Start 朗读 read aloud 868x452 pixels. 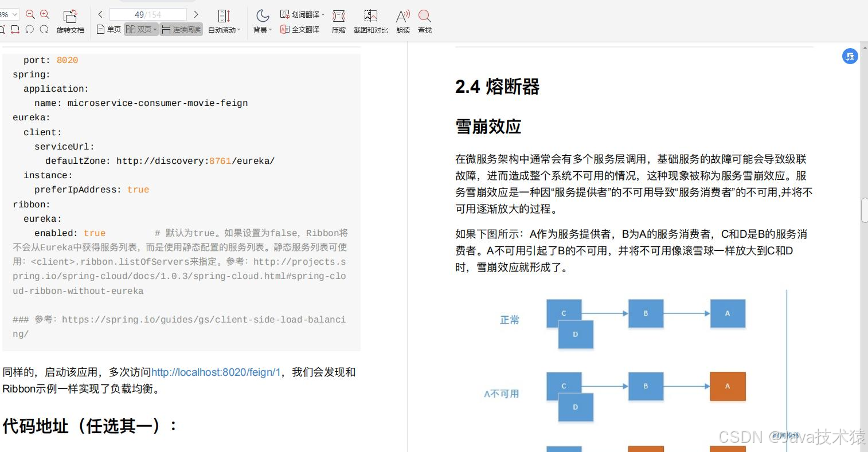tap(402, 21)
